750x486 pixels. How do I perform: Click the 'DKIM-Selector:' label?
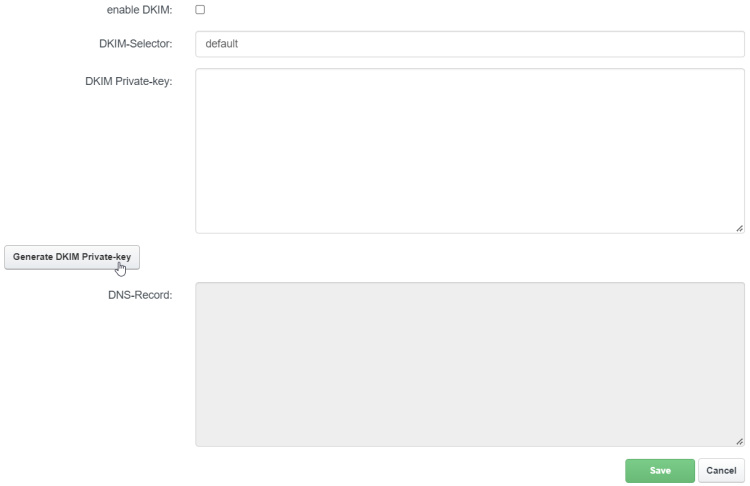click(135, 44)
